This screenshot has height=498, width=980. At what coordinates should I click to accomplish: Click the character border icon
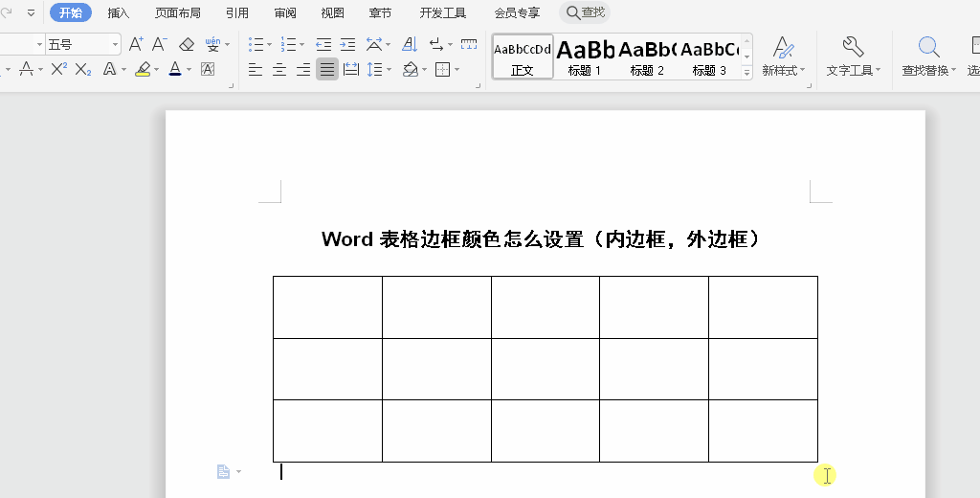coord(207,69)
